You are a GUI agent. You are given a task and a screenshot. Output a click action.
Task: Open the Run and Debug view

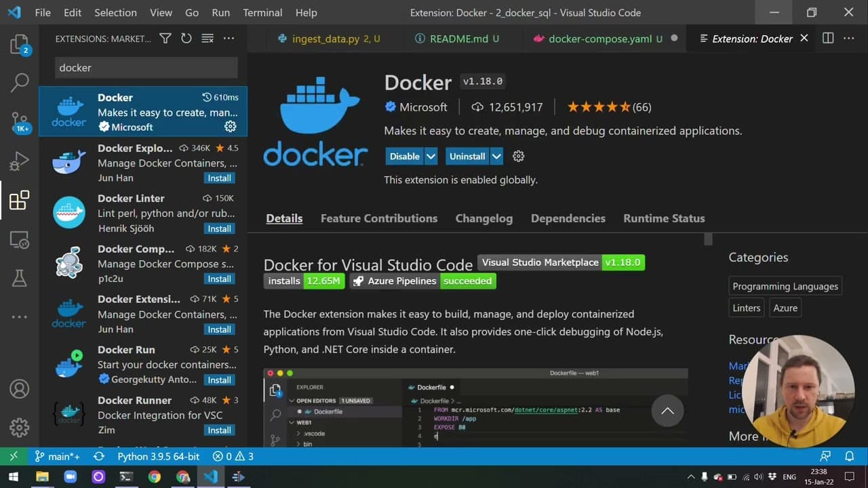click(x=19, y=161)
